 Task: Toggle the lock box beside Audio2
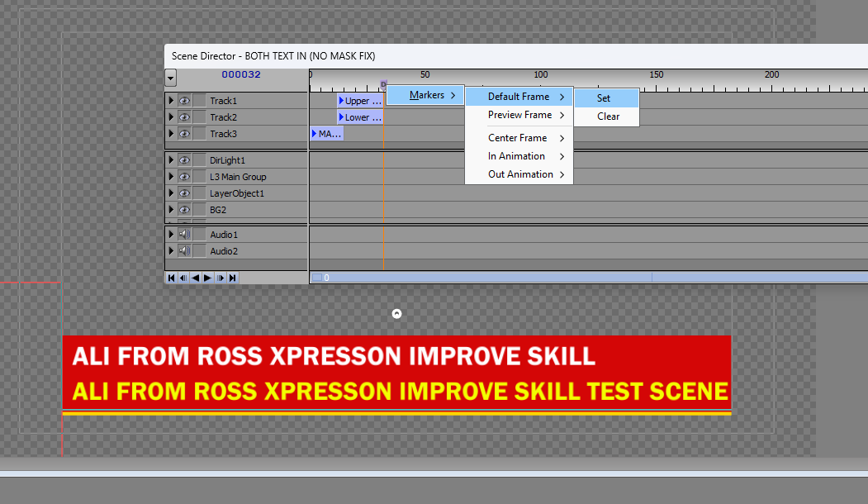(199, 251)
